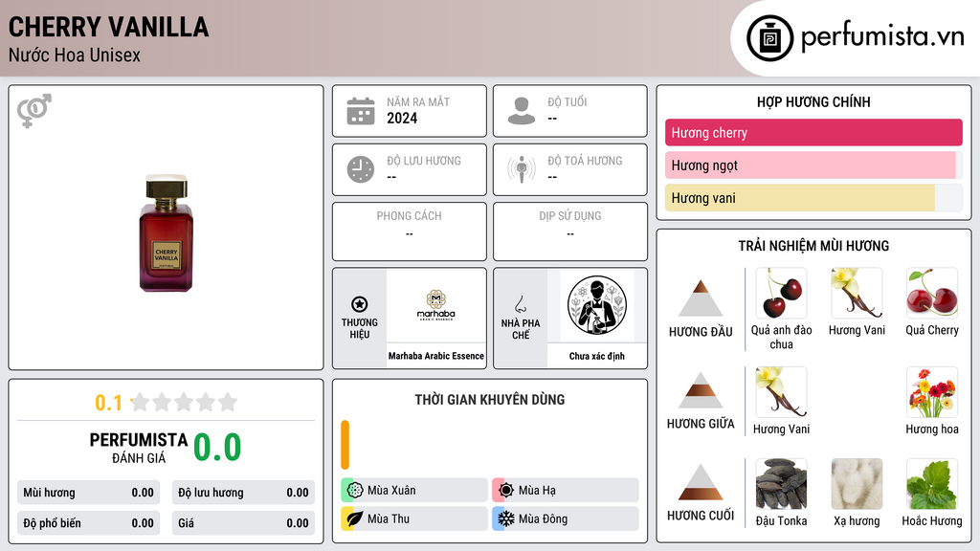Click the Hoắc Hương note image

point(932,484)
